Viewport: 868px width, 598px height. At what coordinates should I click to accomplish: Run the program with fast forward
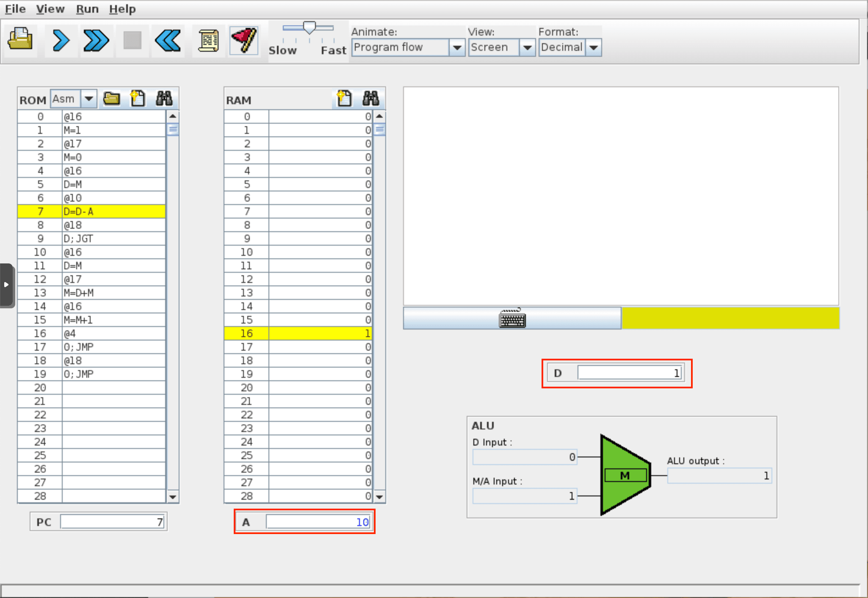tap(96, 41)
